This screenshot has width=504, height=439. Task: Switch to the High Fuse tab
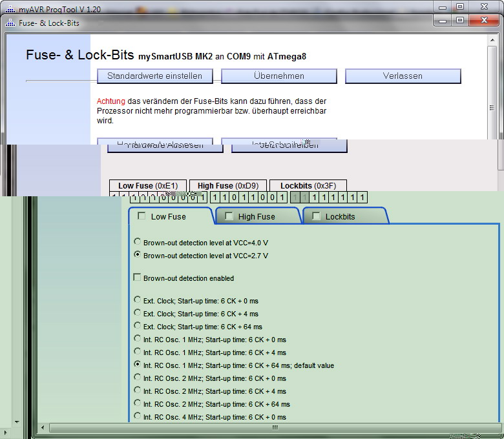click(x=256, y=217)
